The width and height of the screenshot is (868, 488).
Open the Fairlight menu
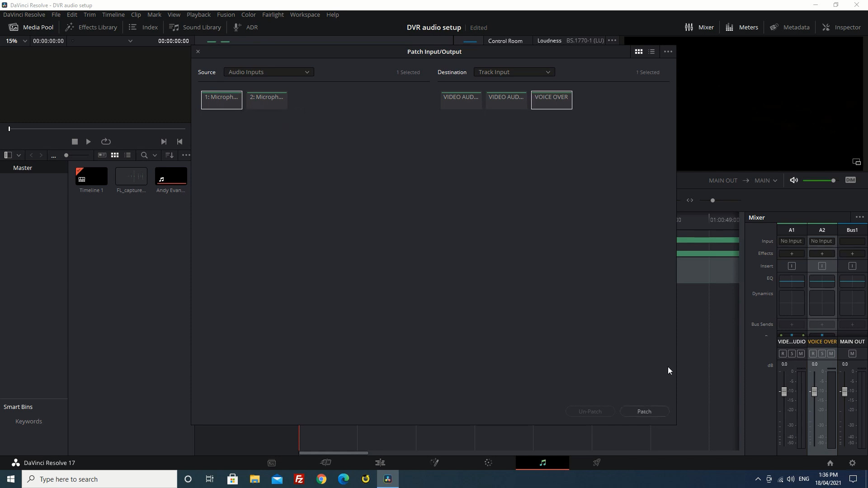click(273, 14)
